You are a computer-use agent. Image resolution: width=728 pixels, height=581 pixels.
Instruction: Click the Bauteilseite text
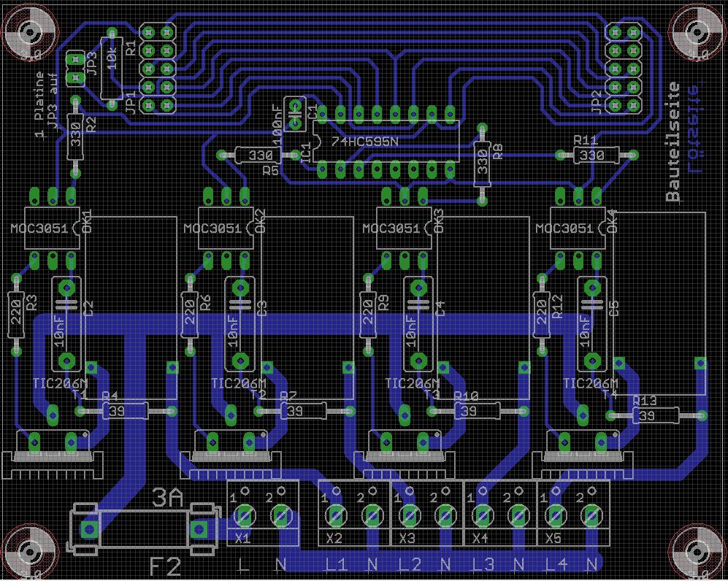tap(673, 142)
